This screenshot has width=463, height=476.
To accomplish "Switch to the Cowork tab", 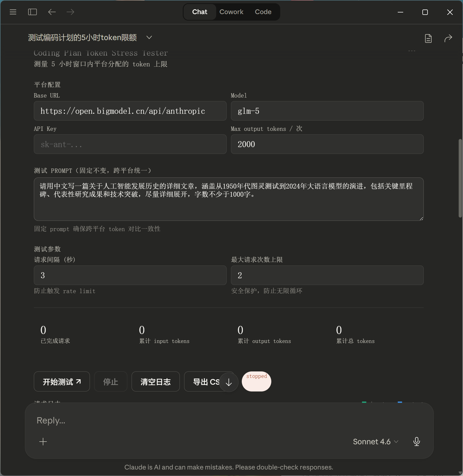I will point(231,12).
